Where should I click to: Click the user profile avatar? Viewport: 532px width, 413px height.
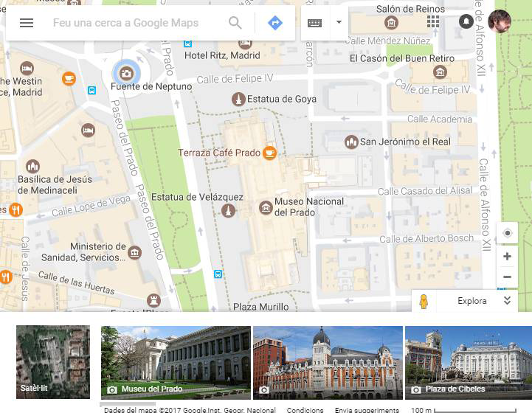(x=500, y=21)
